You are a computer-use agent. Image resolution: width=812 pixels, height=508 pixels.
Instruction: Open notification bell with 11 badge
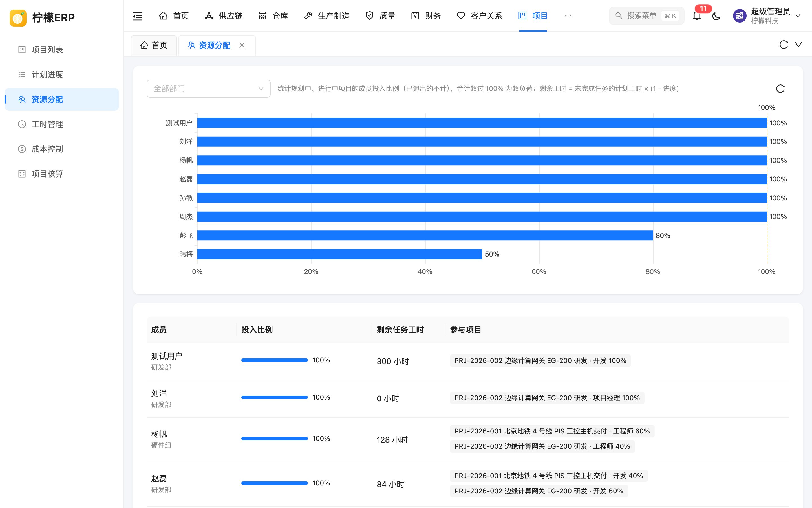click(x=697, y=16)
